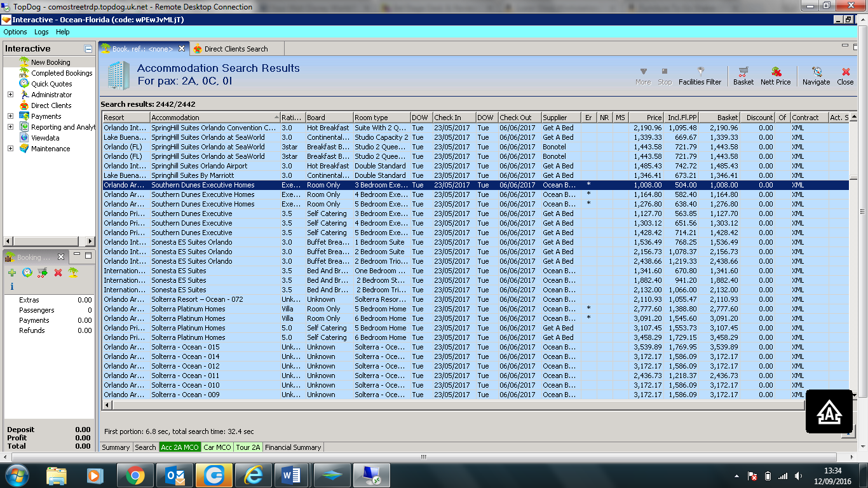The height and width of the screenshot is (488, 868).
Task: Open the Tour 2A tab
Action: 248,447
